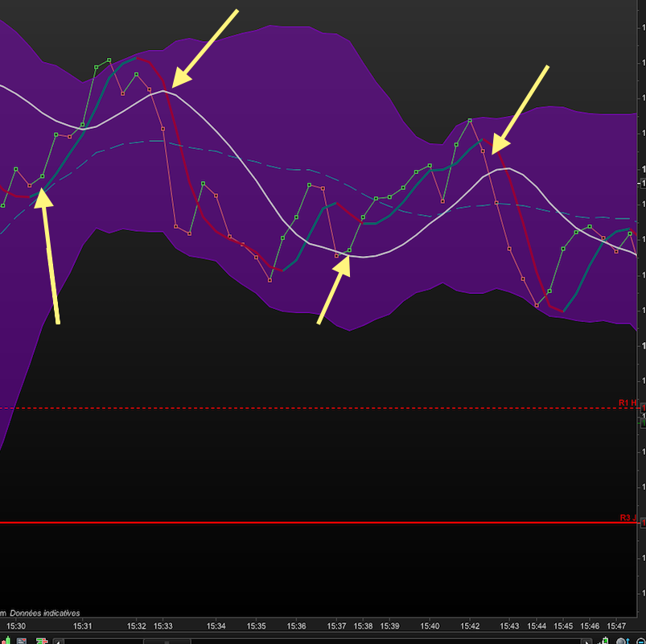
Task: Click the horizontal scrollbar left arrow
Action: [59, 642]
